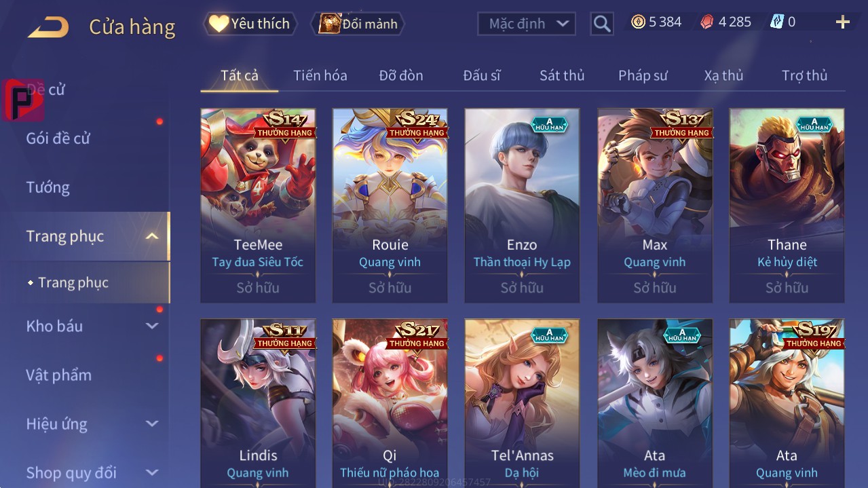Image resolution: width=868 pixels, height=488 pixels.
Task: Collapse the Trang phục sidebar section
Action: 153,236
